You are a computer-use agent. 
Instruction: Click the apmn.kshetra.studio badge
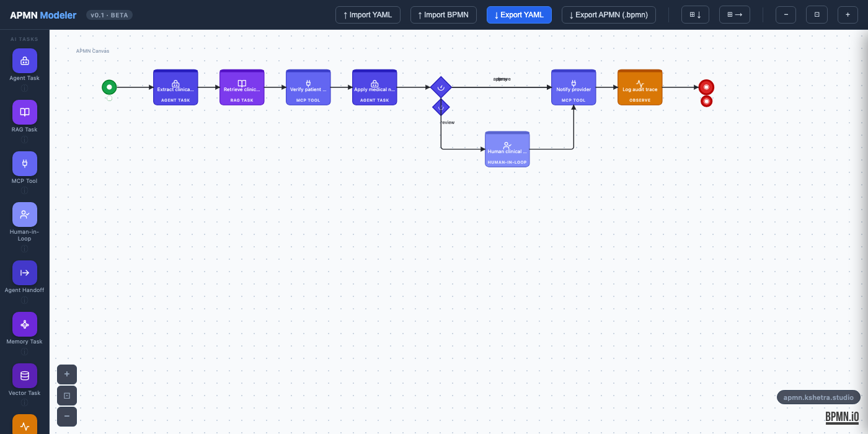tap(818, 397)
